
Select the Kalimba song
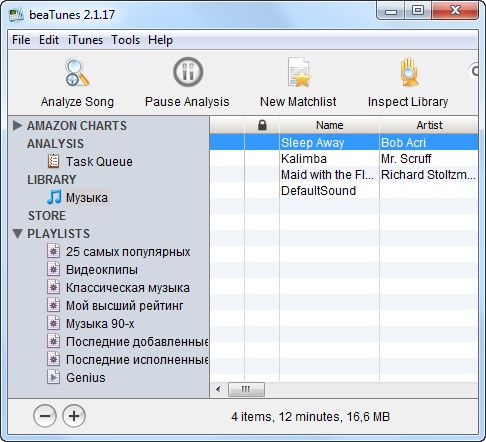304,158
